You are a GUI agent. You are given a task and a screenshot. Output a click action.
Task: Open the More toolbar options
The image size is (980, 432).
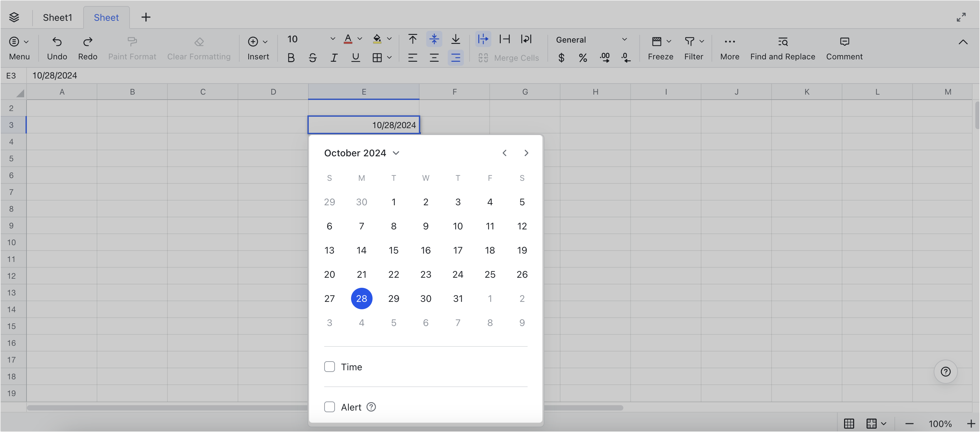pos(729,49)
